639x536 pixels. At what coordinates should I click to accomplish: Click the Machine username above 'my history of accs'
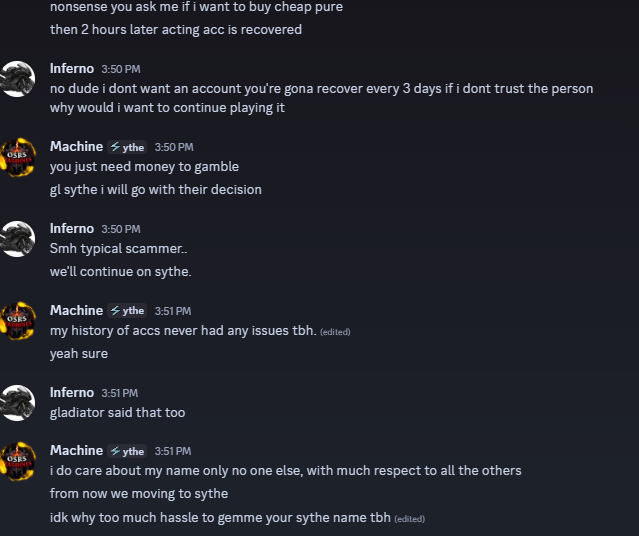coord(76,311)
